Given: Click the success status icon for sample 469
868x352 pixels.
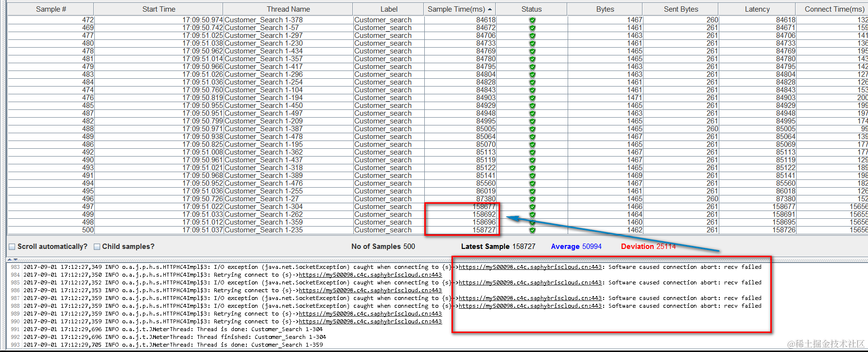Looking at the screenshot, I should [532, 28].
